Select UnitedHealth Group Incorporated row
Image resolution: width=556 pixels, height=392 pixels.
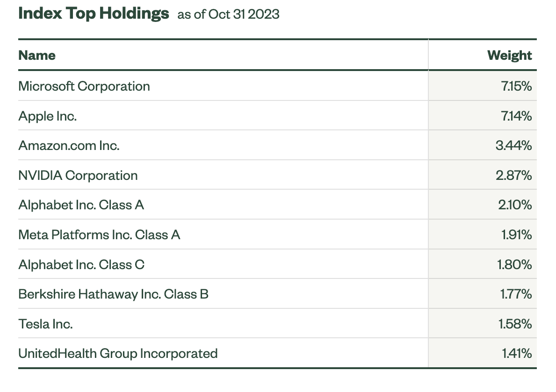tap(277, 353)
